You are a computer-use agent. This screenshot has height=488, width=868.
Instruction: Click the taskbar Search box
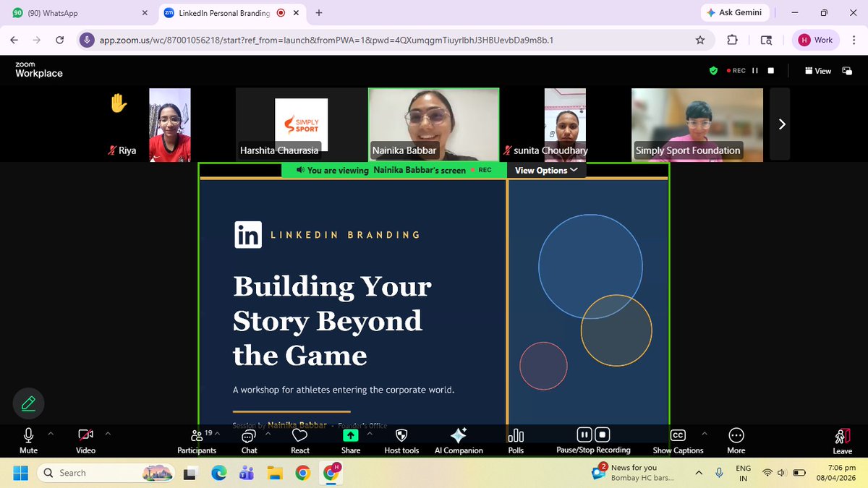(106, 473)
